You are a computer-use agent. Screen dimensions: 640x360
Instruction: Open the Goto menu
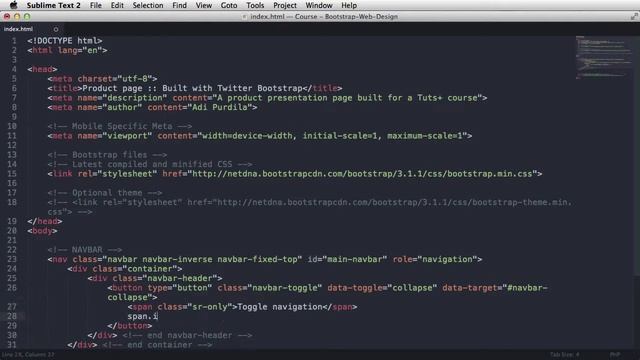(x=229, y=5)
